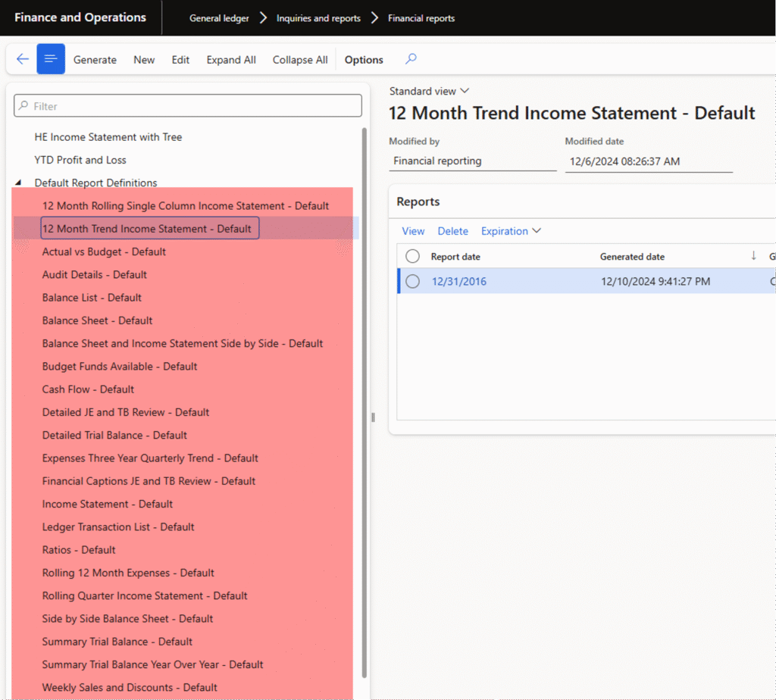Viewport: 776px width, 700px height.
Task: Click the back arrow icon
Action: pos(23,59)
